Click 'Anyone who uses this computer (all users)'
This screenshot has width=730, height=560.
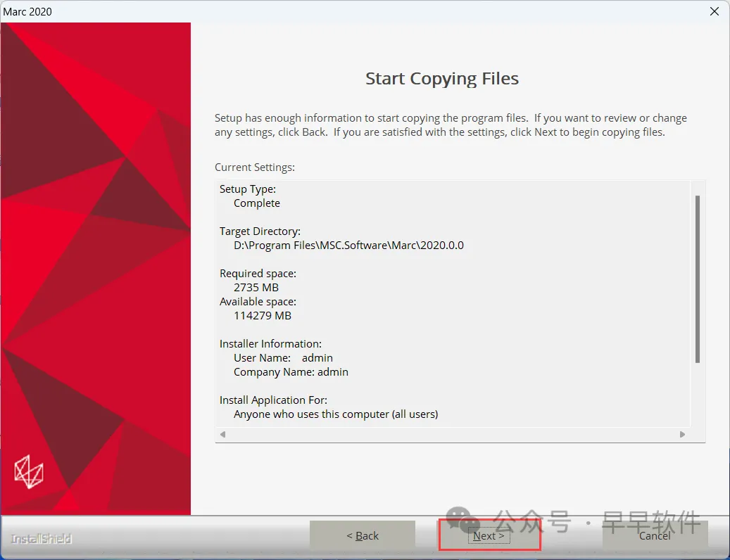click(336, 414)
